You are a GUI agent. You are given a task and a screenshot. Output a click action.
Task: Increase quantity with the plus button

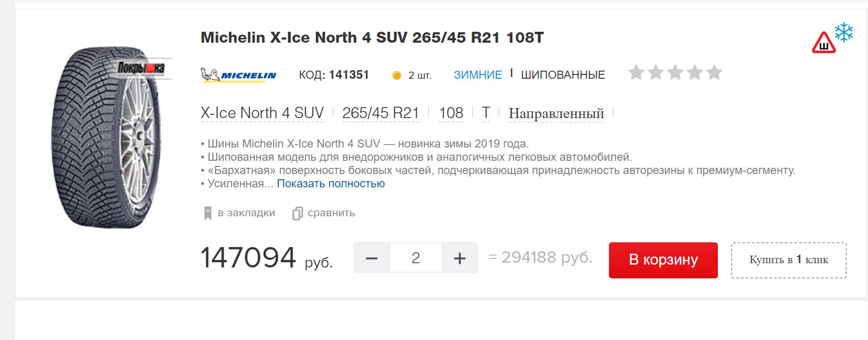(459, 257)
